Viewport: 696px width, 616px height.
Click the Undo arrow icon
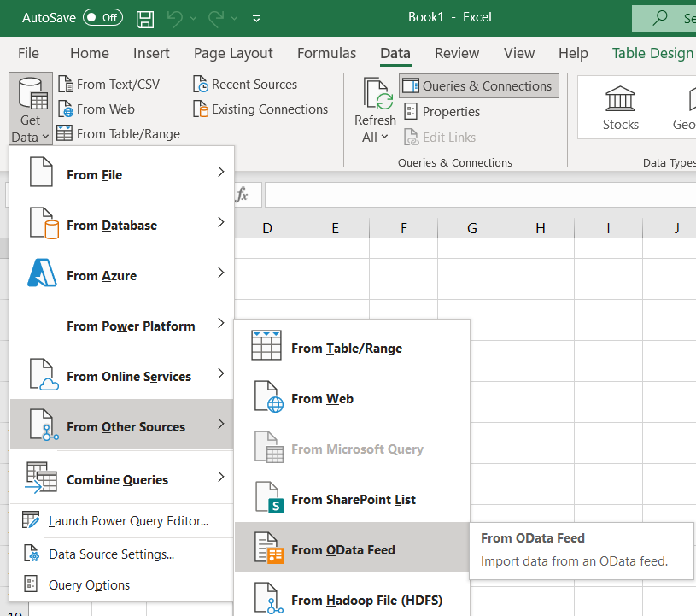tap(174, 18)
